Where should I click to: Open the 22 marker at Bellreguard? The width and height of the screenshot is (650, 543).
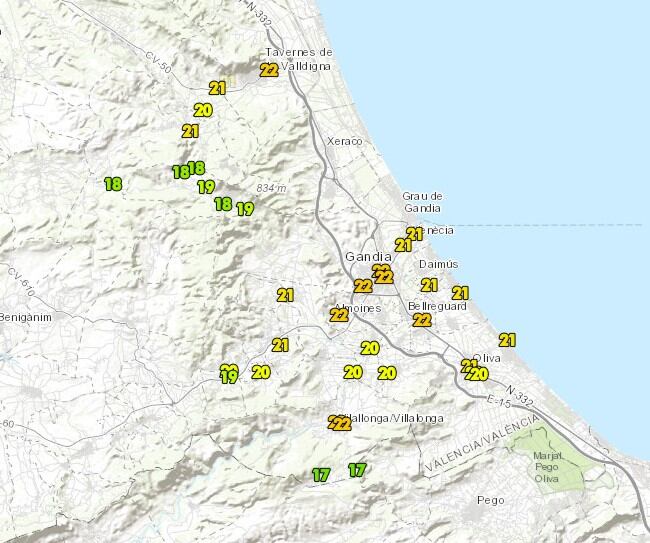tap(422, 320)
